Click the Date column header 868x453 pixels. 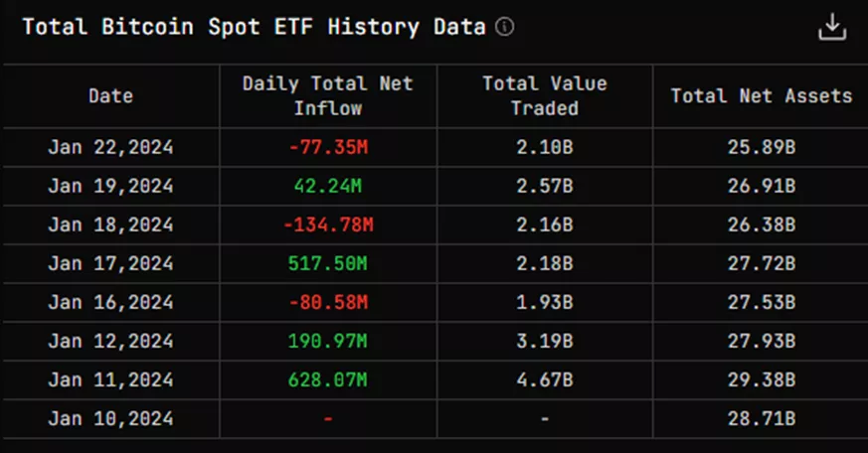(x=110, y=96)
